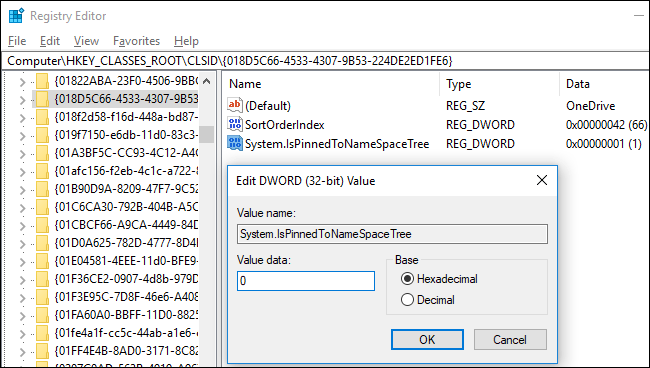Click folder icon of {01fe4a1f-cc5c-44ab key

coord(42,334)
